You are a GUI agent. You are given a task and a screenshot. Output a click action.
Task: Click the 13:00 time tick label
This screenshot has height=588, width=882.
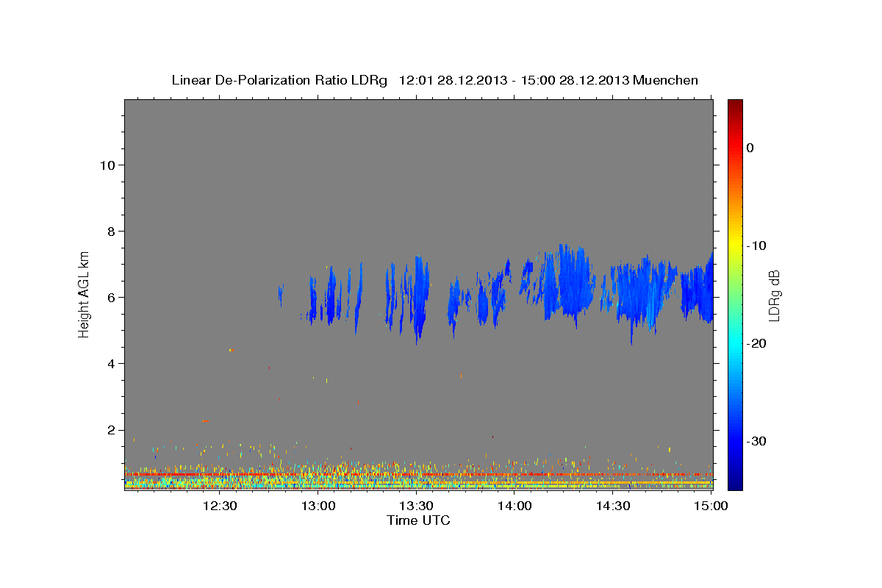coord(318,506)
